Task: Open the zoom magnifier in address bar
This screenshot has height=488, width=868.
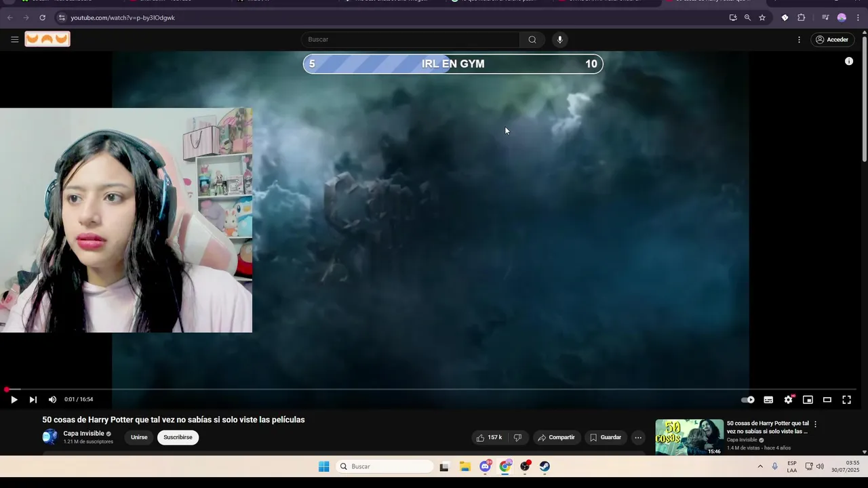Action: click(747, 18)
